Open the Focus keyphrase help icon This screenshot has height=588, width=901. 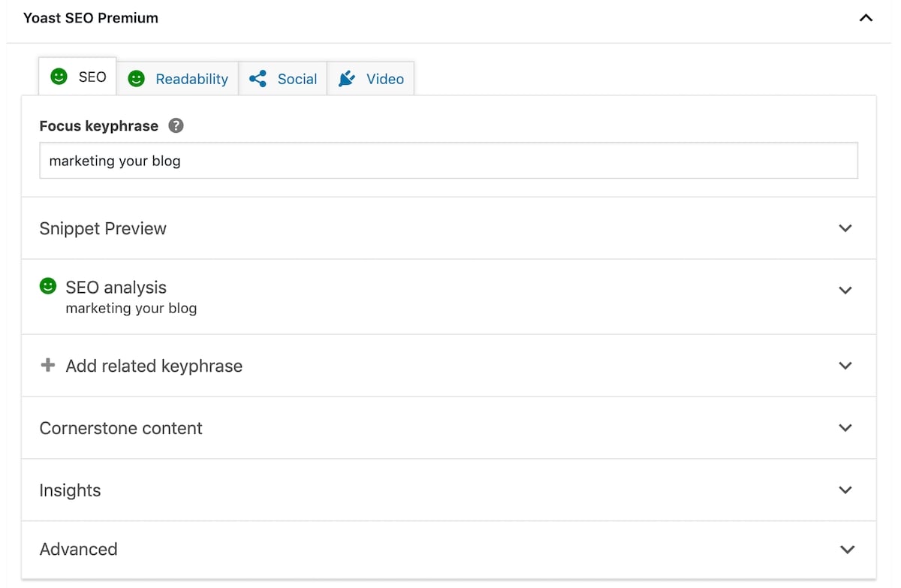[x=175, y=126]
